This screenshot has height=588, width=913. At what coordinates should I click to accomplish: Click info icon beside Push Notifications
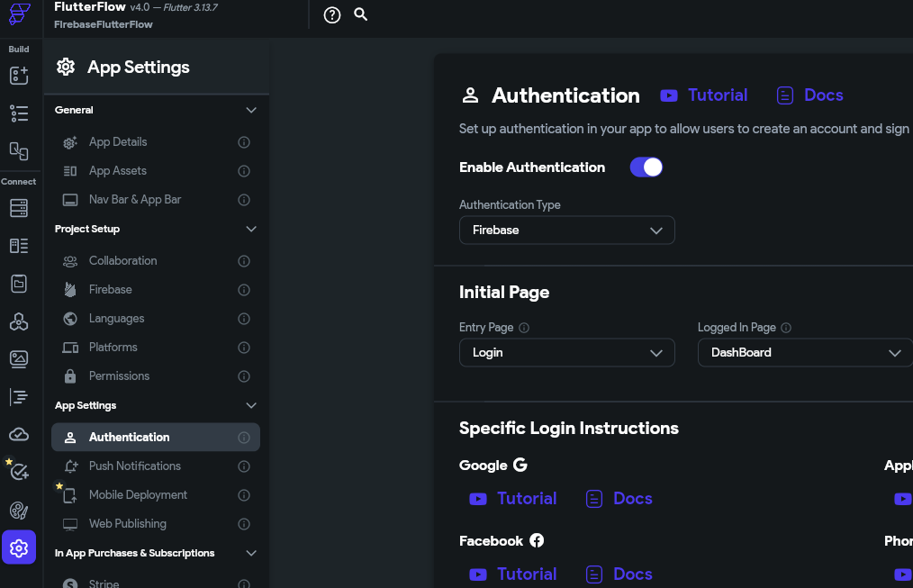tap(244, 466)
